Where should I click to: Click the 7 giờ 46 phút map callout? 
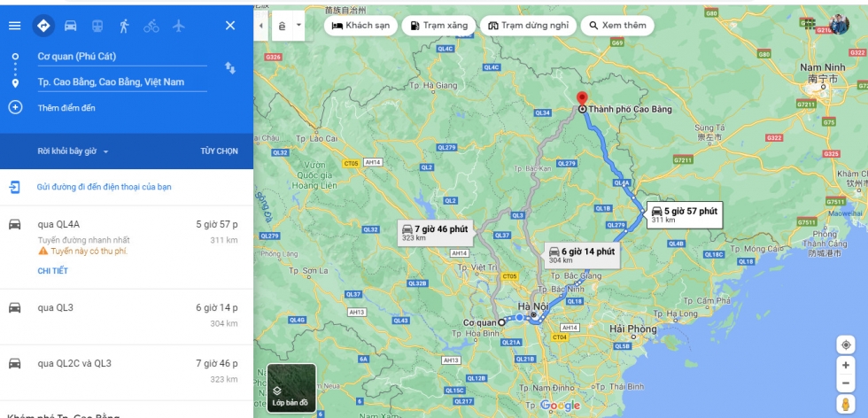pos(436,233)
